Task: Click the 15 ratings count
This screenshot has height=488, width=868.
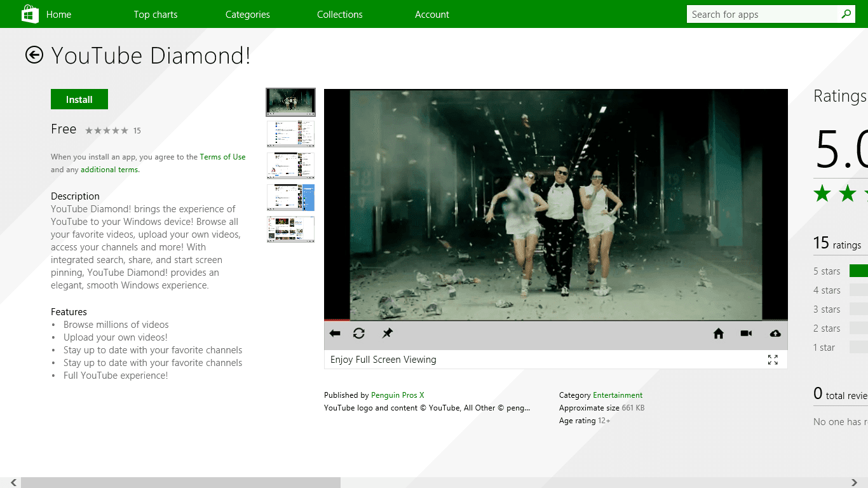Action: 837,243
